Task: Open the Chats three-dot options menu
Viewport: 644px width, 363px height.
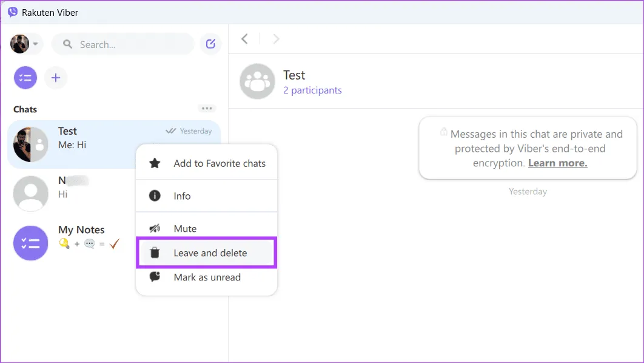Action: pos(207,109)
